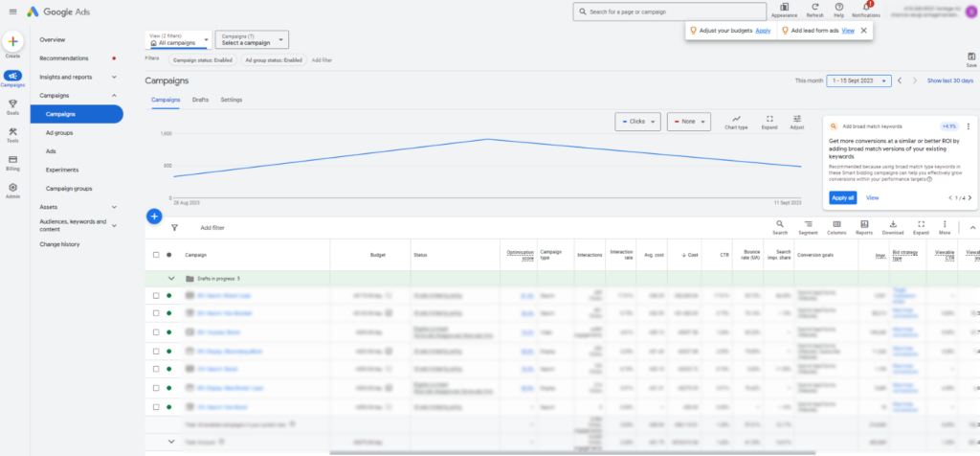Open the Columns icon in table toolbar
This screenshot has height=456, width=980.
click(x=836, y=226)
